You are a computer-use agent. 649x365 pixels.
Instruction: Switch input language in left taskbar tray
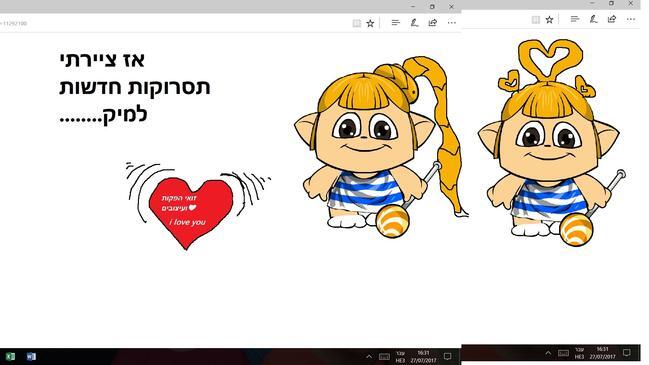pos(400,356)
